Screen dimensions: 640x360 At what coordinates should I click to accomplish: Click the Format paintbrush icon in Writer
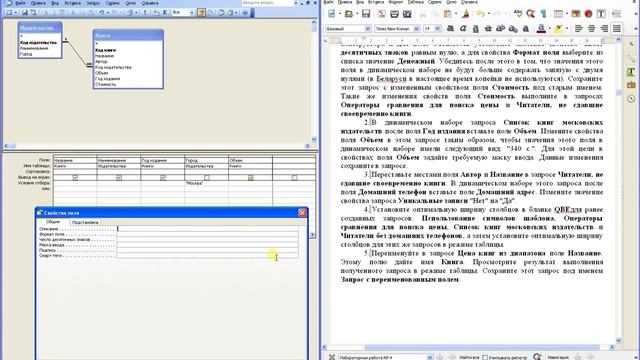(465, 13)
